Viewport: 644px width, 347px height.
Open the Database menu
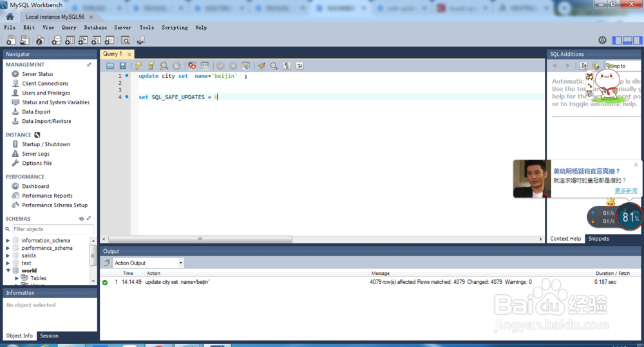[x=95, y=28]
